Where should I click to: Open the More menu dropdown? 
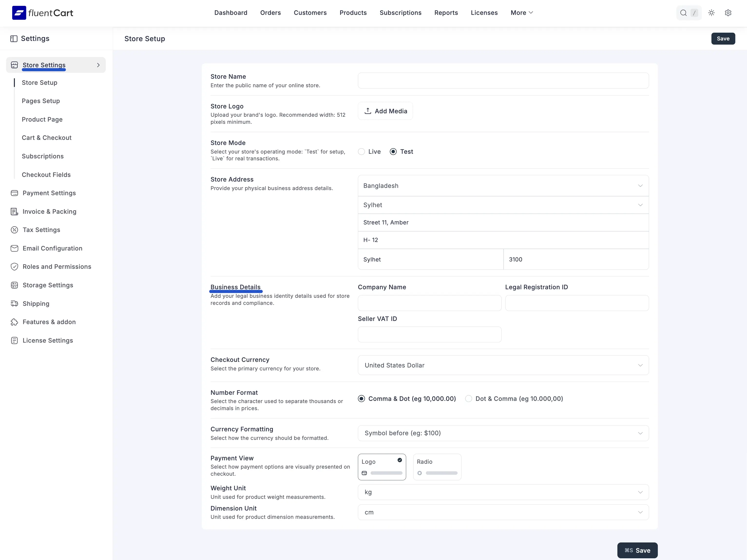pos(521,13)
